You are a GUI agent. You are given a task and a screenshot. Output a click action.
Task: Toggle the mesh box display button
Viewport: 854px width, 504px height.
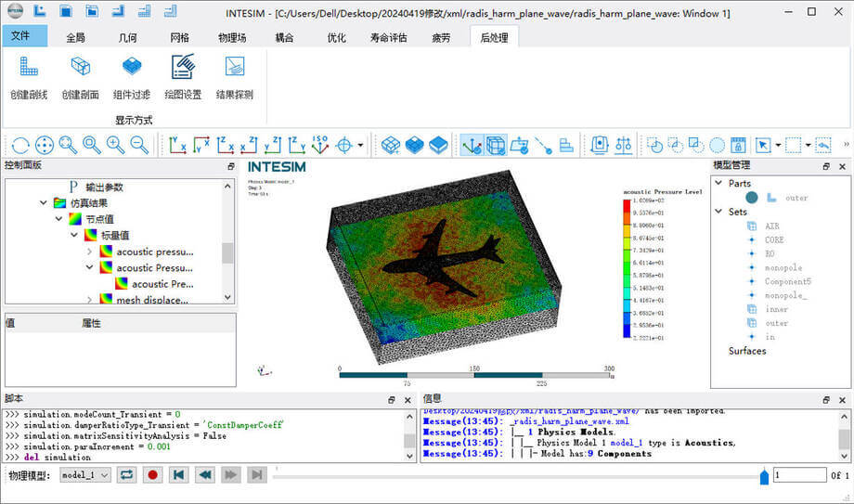[496, 145]
